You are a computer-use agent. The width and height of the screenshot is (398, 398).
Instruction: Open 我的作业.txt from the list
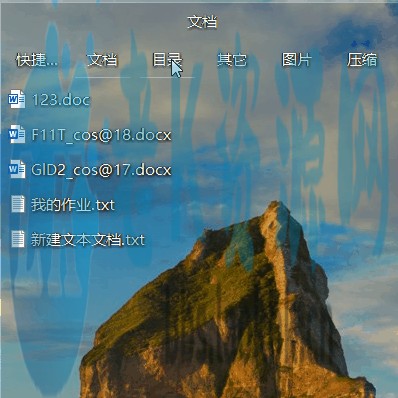pyautogui.click(x=73, y=205)
